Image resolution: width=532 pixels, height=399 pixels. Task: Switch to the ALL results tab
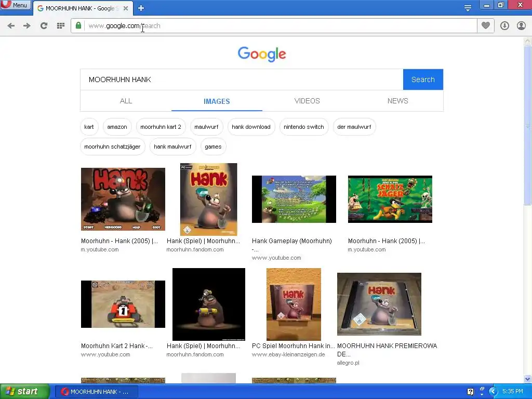[126, 101]
